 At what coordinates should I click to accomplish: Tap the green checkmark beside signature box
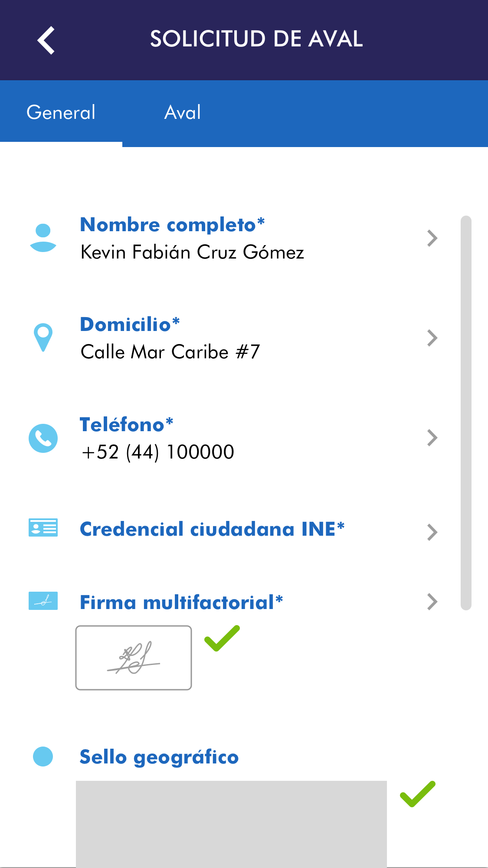coord(222,639)
